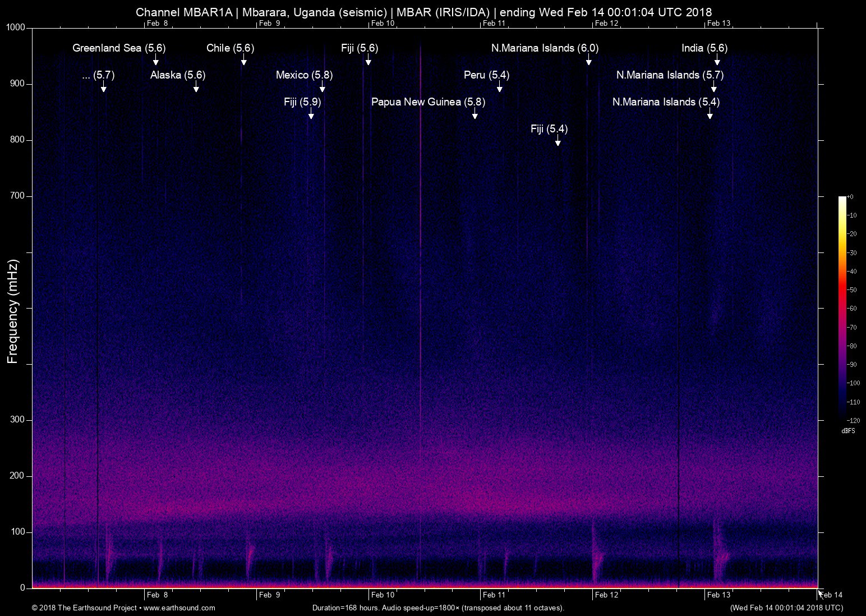Select the arrow below Papua New Guinea (5.8)
The width and height of the screenshot is (866, 616).
(x=475, y=114)
